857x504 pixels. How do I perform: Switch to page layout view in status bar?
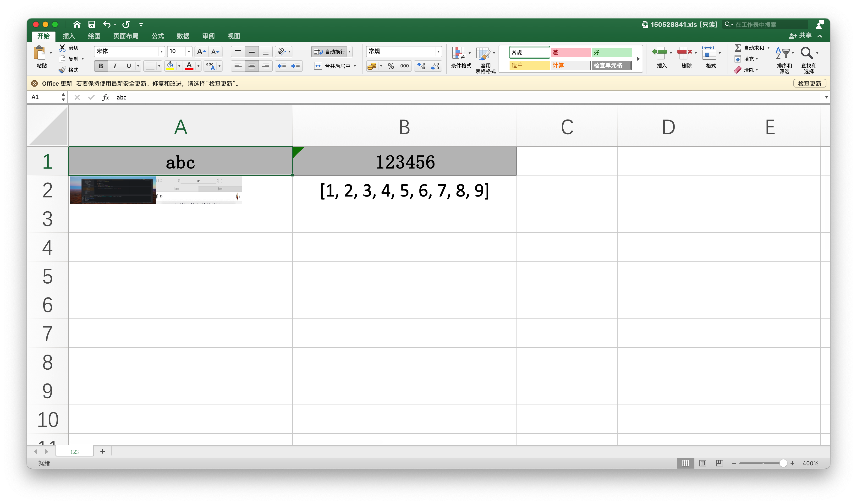[703, 463]
